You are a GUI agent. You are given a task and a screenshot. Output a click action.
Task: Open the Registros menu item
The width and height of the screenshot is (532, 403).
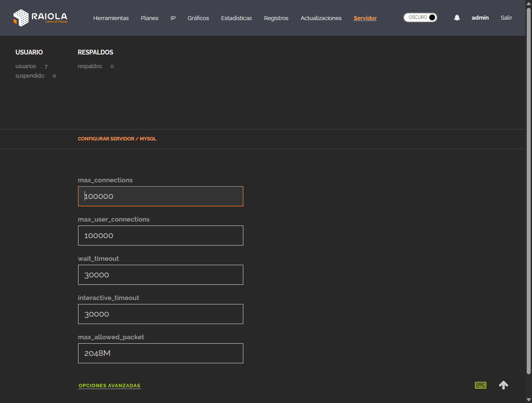point(276,18)
